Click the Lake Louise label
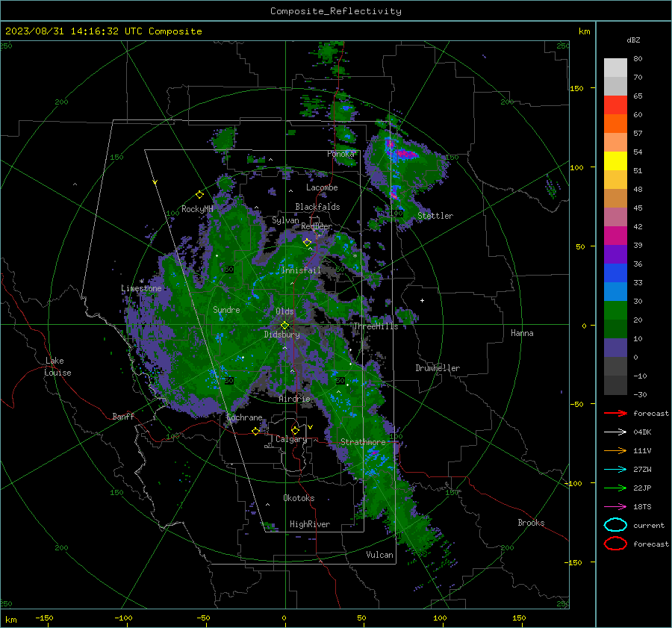Viewport: 672px width, 628px height. 57,367
